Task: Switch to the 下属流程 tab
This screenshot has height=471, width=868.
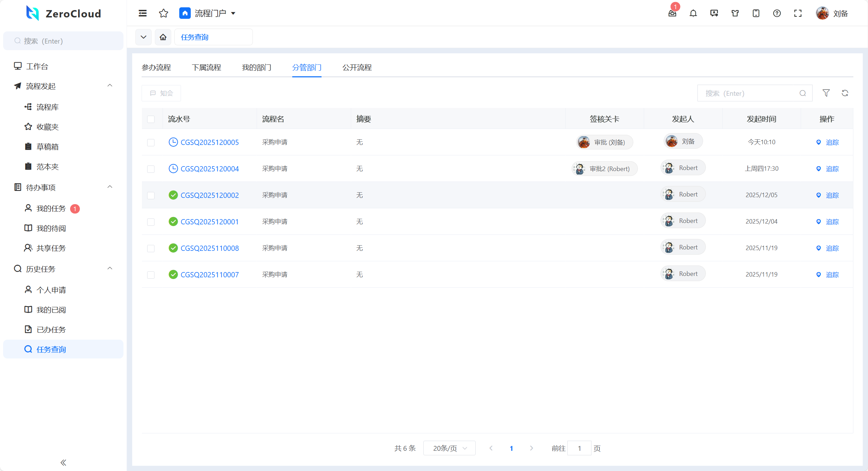Action: 206,67
